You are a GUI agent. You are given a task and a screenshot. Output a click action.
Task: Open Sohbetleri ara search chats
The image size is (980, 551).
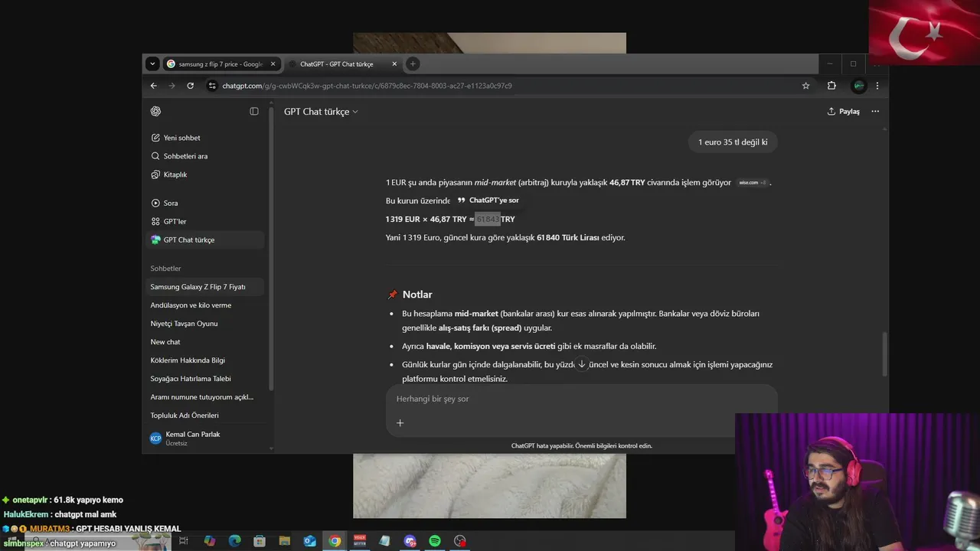pos(205,156)
